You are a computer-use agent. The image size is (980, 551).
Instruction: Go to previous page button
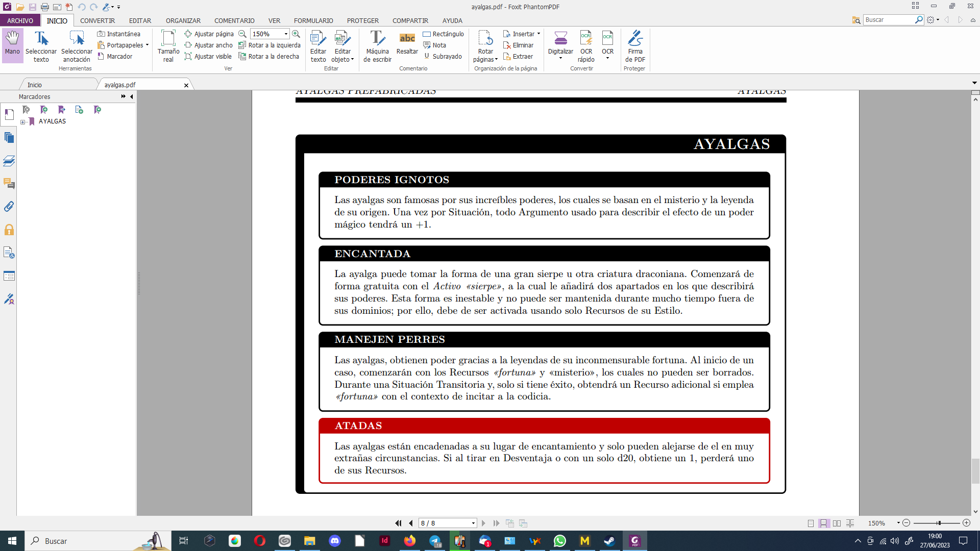click(x=411, y=523)
